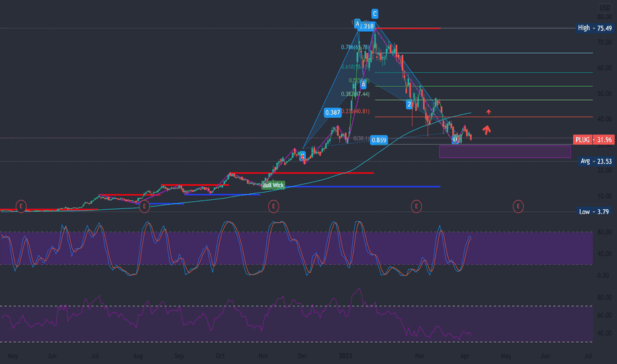Click the 0.859 ratio label
The width and height of the screenshot is (617, 364).
tap(379, 140)
